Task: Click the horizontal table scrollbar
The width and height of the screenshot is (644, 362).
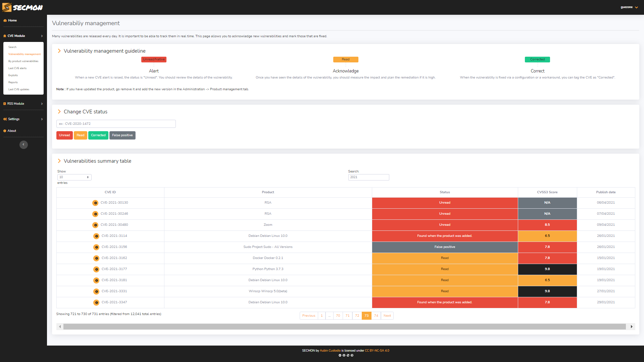Action: (345, 327)
